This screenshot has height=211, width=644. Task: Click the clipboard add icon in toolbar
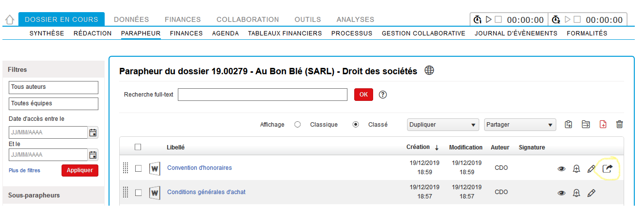pos(569,124)
